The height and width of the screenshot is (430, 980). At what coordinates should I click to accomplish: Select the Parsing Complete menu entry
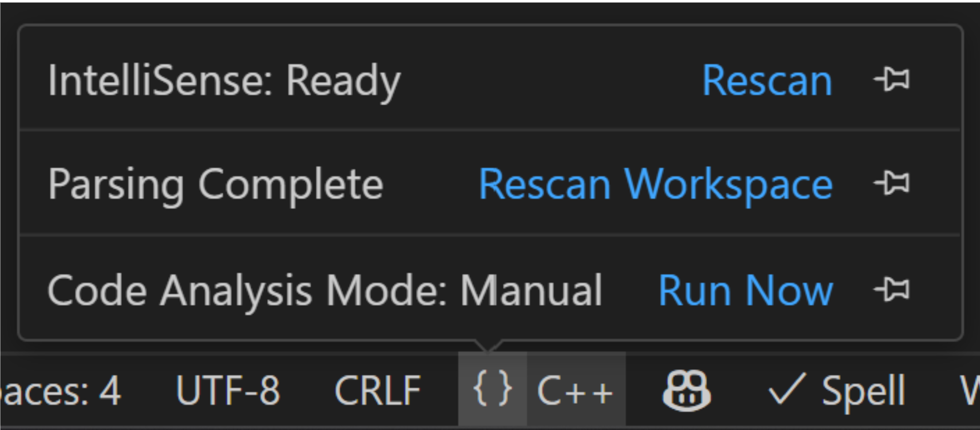coord(216,183)
